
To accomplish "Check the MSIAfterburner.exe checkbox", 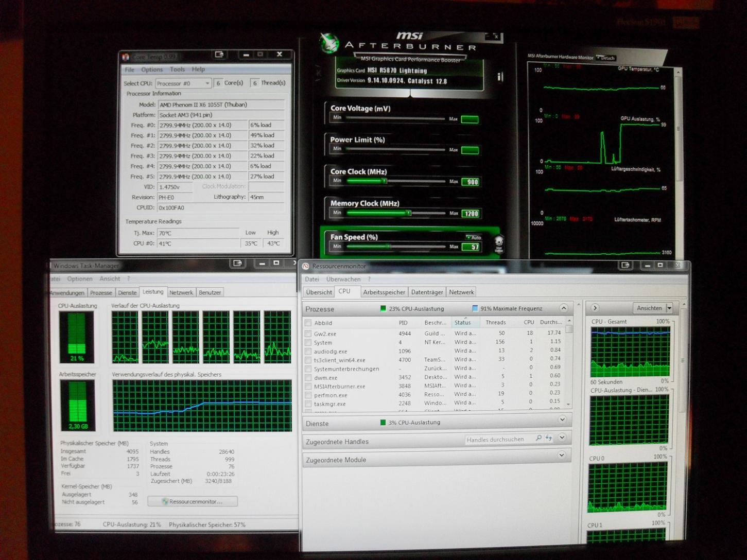I will (x=308, y=386).
